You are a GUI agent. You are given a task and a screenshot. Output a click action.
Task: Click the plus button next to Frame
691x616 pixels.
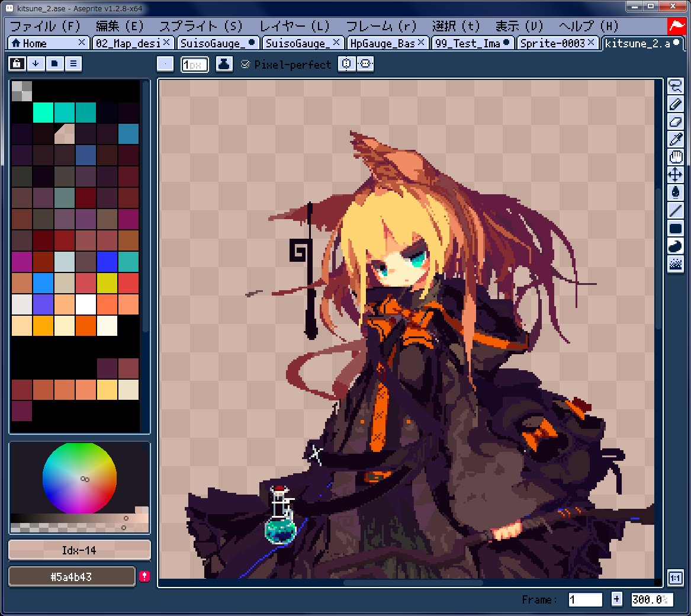click(616, 599)
